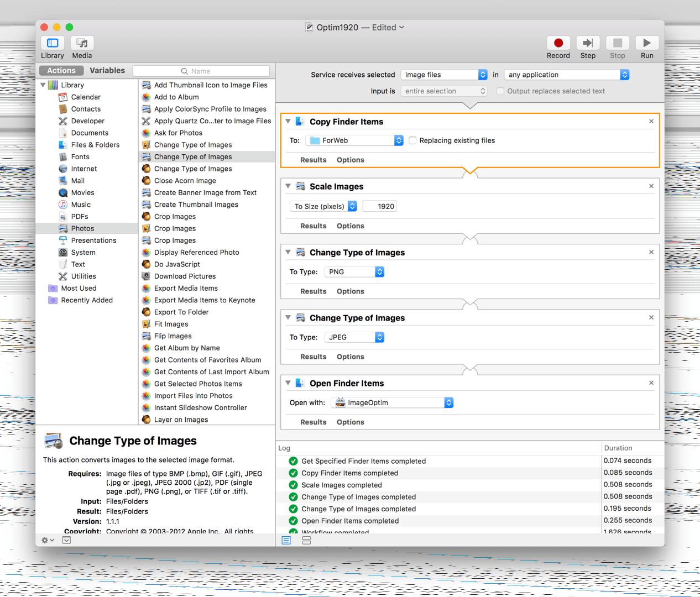Show the variables list view icon
The image size is (700, 597).
point(306,540)
